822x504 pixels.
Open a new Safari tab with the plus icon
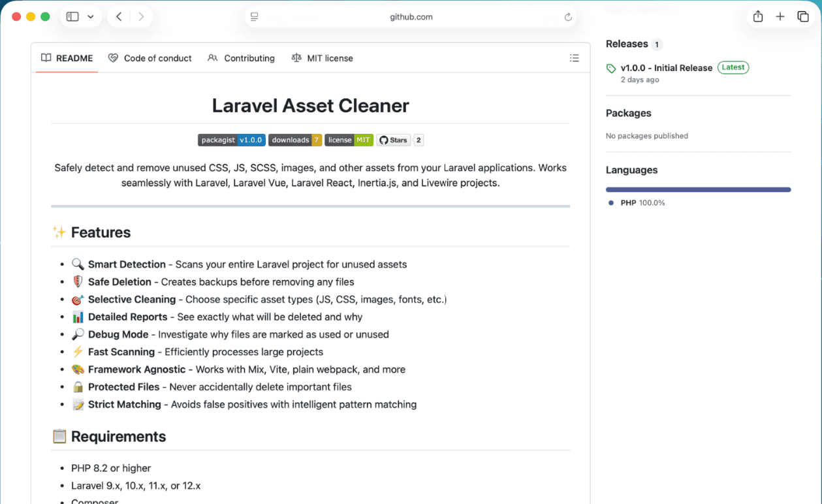pos(780,16)
